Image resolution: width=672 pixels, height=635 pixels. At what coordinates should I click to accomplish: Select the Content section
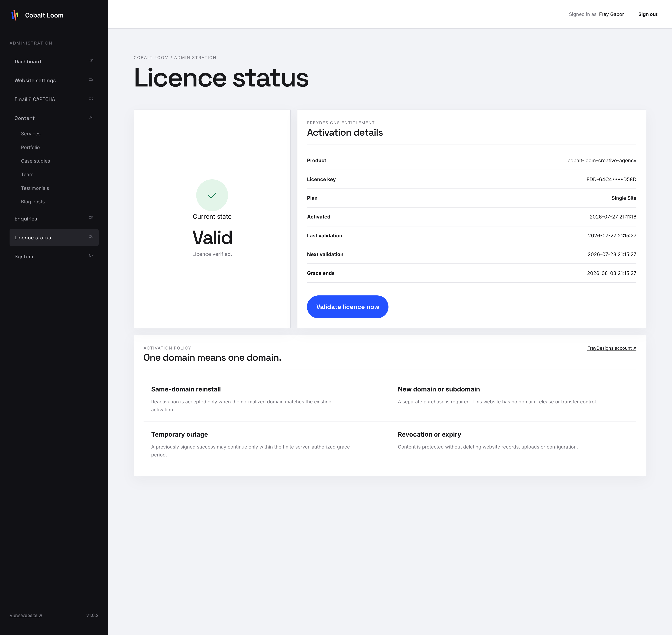pos(54,118)
